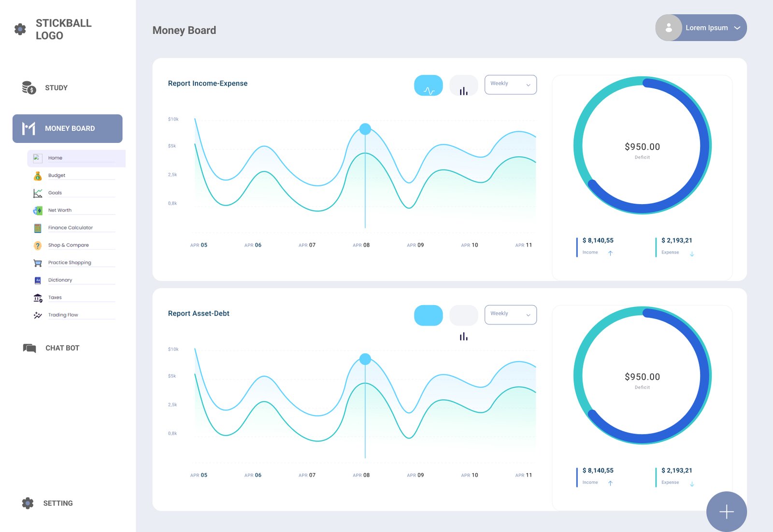Click the Taxes bank building icon

click(x=38, y=298)
